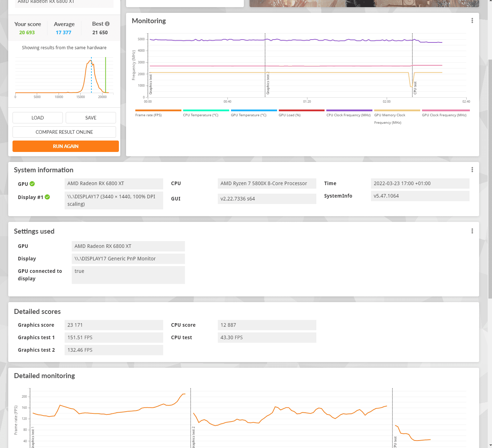Click the vertical page scrollbar

pos(490,178)
